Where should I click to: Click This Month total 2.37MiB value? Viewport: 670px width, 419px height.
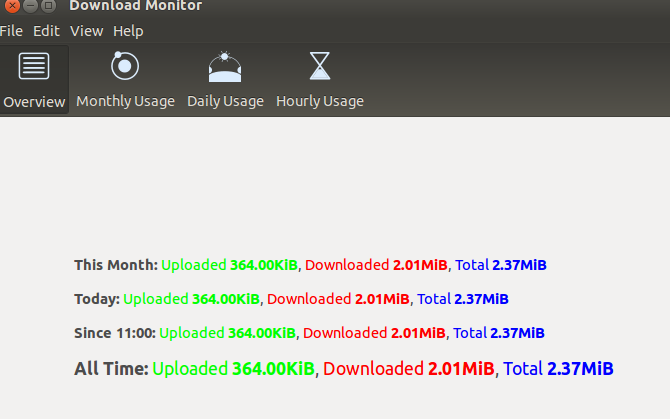519,265
